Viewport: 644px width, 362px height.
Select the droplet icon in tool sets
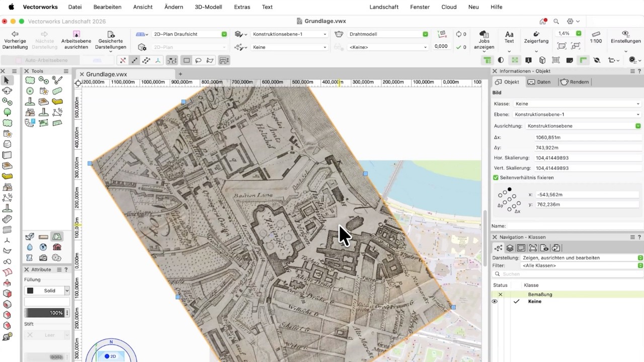click(x=30, y=247)
